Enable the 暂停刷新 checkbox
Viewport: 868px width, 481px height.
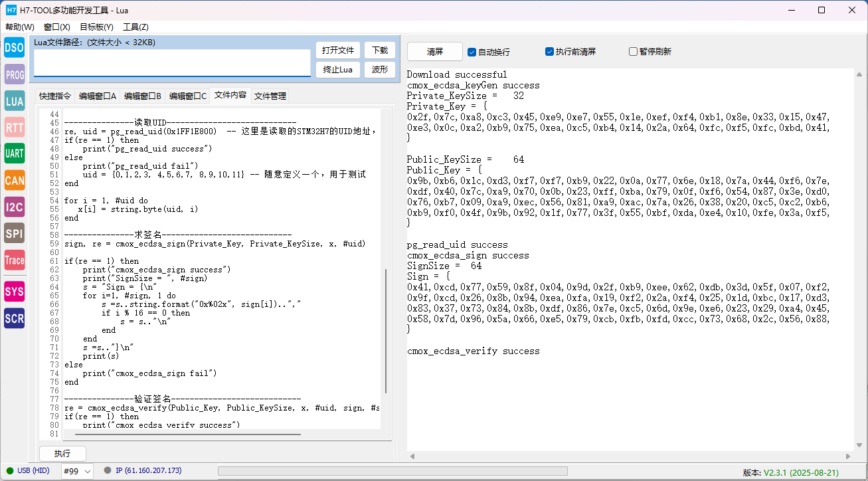pos(634,52)
